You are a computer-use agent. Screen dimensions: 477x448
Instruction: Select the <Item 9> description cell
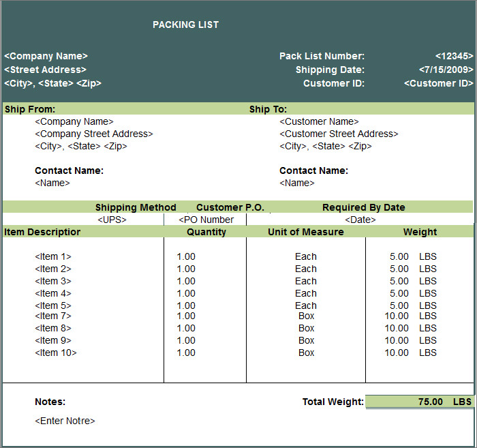point(53,340)
